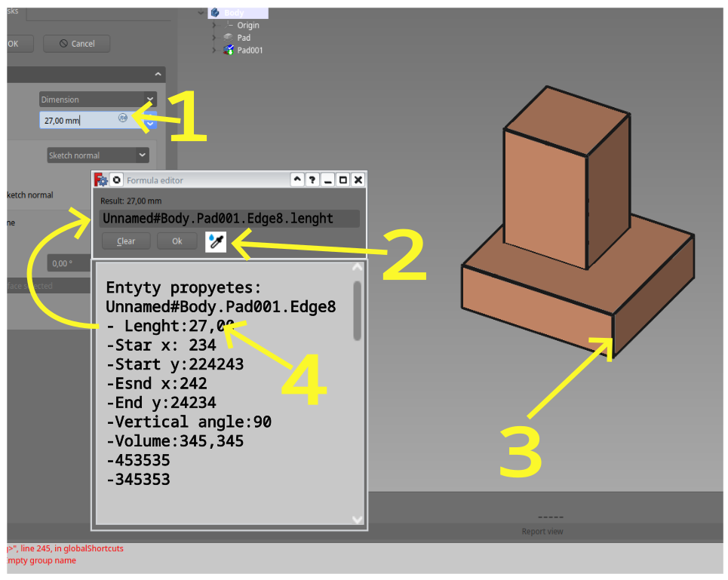Maximize the Formula editor window
The image size is (728, 580).
click(x=343, y=180)
